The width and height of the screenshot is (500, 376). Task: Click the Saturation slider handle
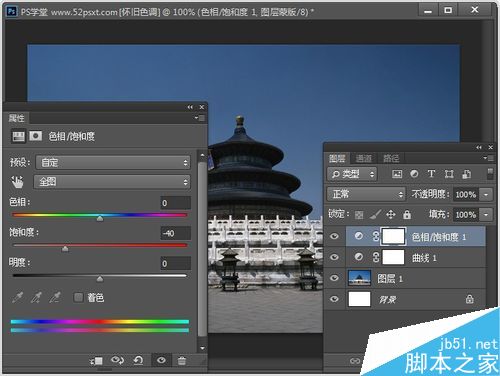point(65,249)
